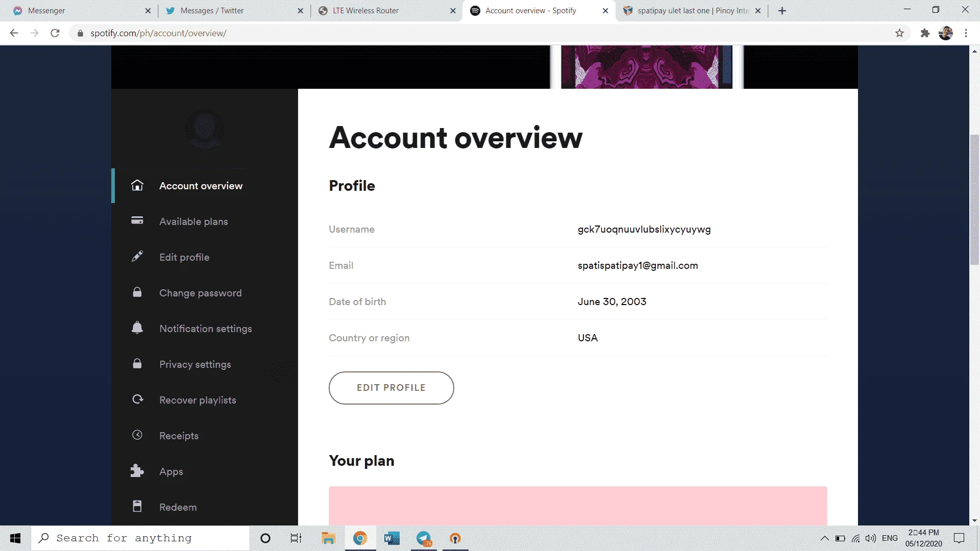980x551 pixels.
Task: Open Redeem in the sidebar
Action: [178, 507]
